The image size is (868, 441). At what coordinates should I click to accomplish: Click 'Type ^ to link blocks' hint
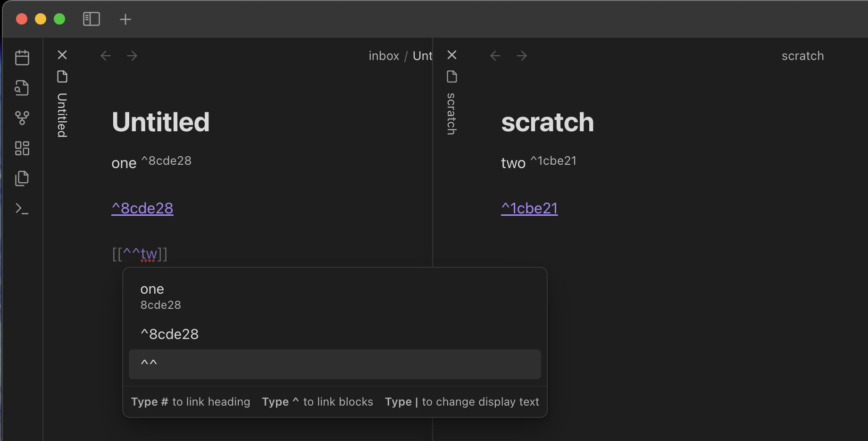(317, 402)
